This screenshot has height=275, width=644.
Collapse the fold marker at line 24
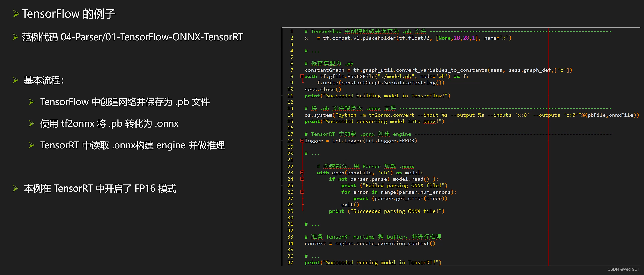coord(302,179)
